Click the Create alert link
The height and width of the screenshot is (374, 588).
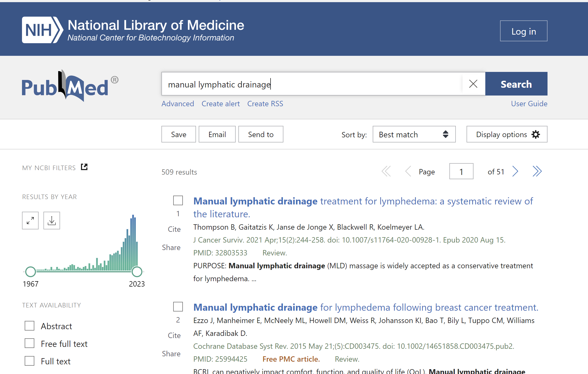tap(221, 104)
